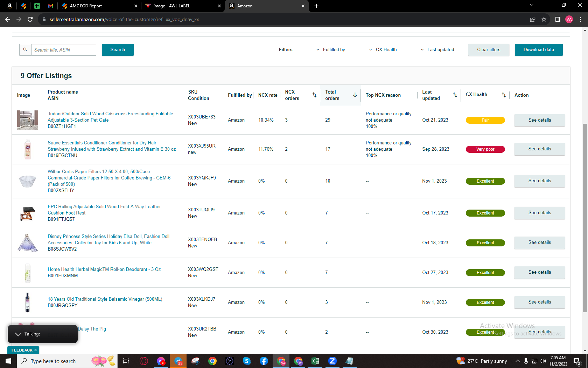Screen dimensions: 588x368
Task: Open the pinned Gmail tab
Action: click(x=51, y=6)
